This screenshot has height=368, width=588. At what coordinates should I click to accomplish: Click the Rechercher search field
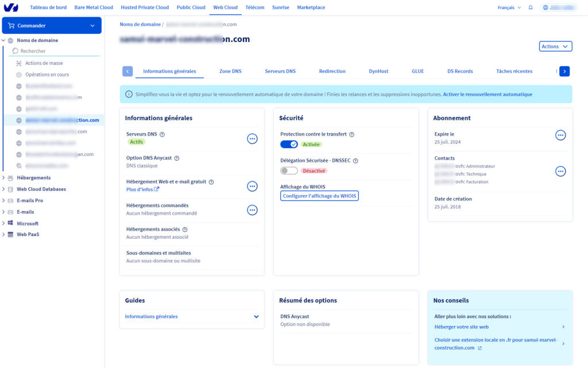pyautogui.click(x=55, y=51)
